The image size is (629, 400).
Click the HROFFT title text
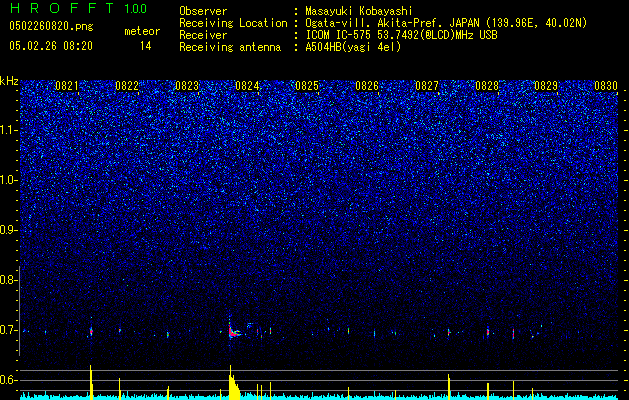pyautogui.click(x=62, y=8)
